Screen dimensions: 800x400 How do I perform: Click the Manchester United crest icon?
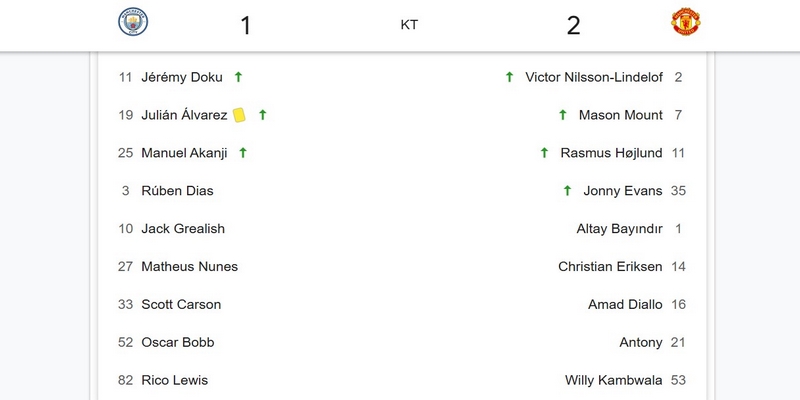(686, 23)
